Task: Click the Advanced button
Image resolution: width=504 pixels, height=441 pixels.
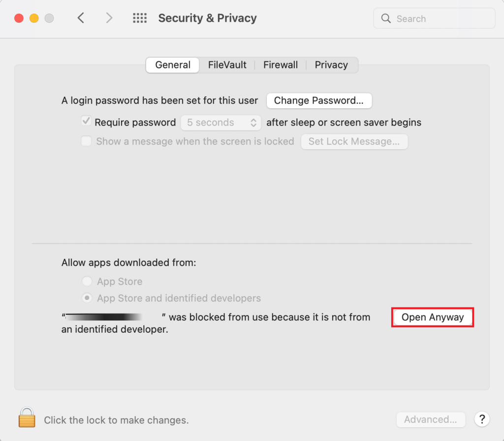Action: tap(431, 419)
